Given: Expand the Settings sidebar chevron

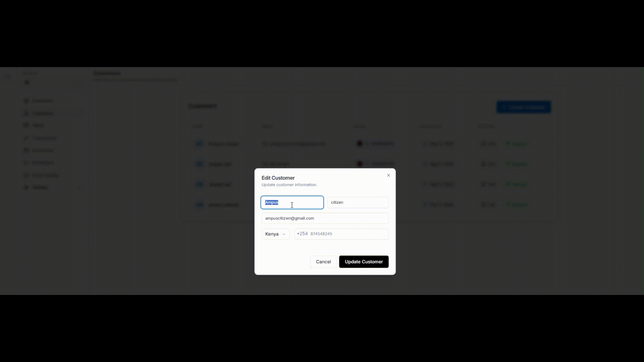Looking at the screenshot, I should (79, 188).
